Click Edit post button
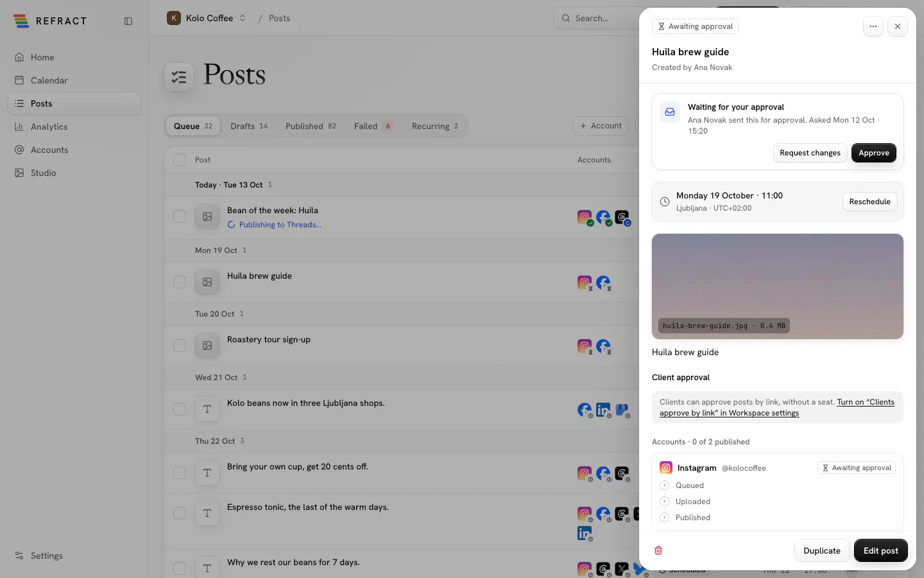Viewport: 924px width, 578px height. pyautogui.click(x=880, y=550)
